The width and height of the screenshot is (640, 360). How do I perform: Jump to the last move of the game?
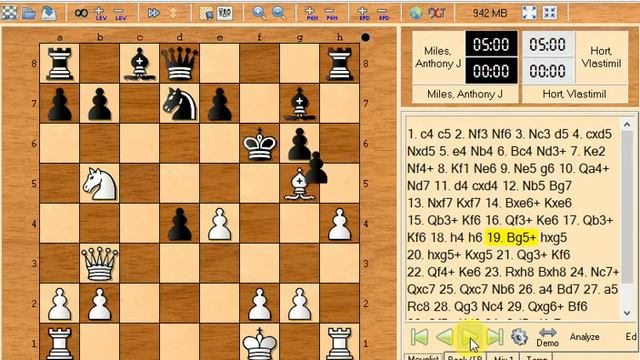(495, 337)
